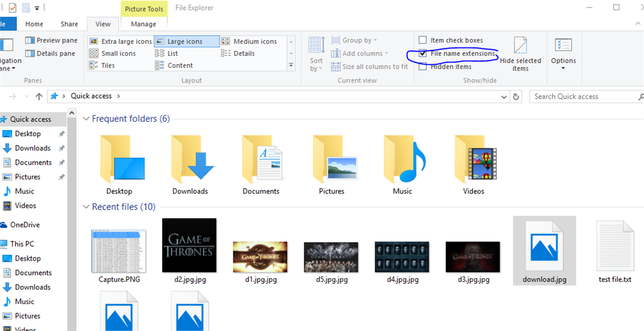
Task: Click Size all columns to fit
Action: click(370, 67)
